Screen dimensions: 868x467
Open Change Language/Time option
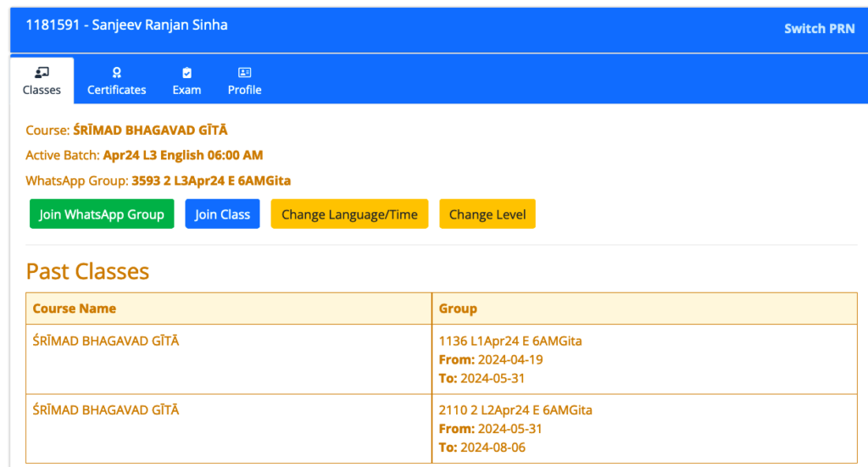pyautogui.click(x=349, y=214)
